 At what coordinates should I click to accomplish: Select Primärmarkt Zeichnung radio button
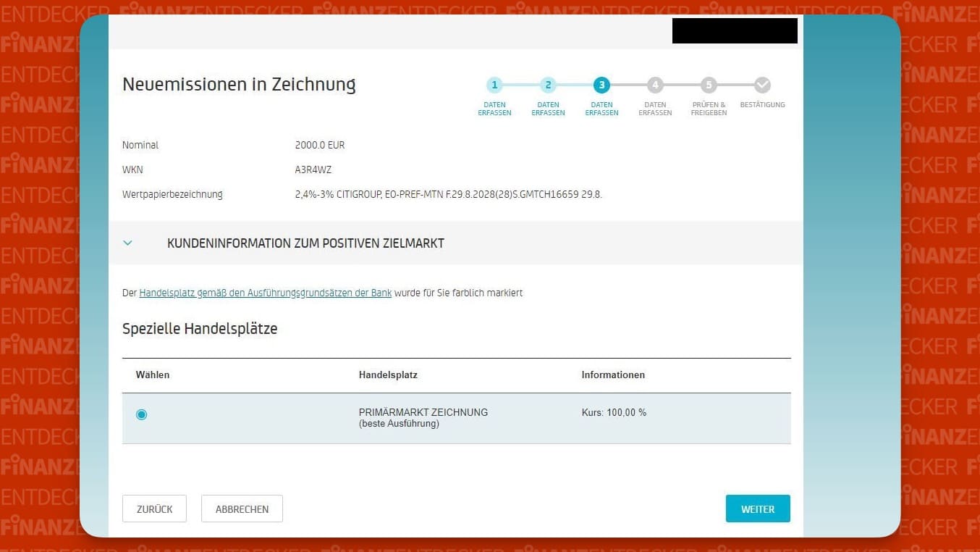click(142, 414)
